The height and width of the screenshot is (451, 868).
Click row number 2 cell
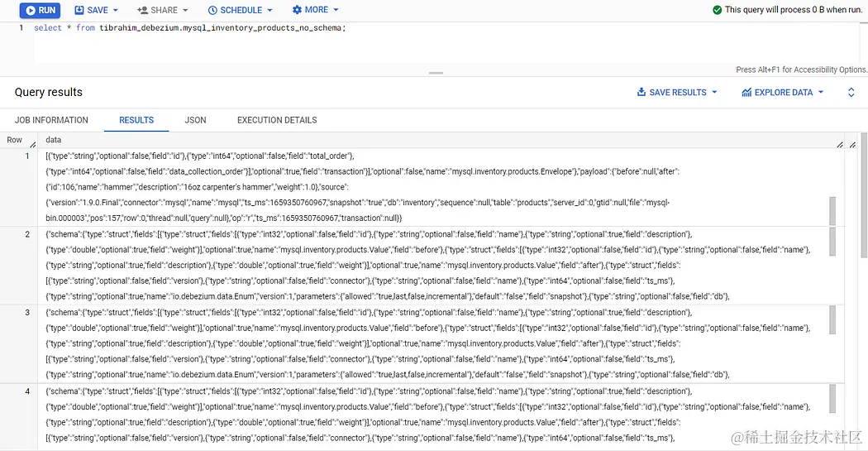point(27,234)
